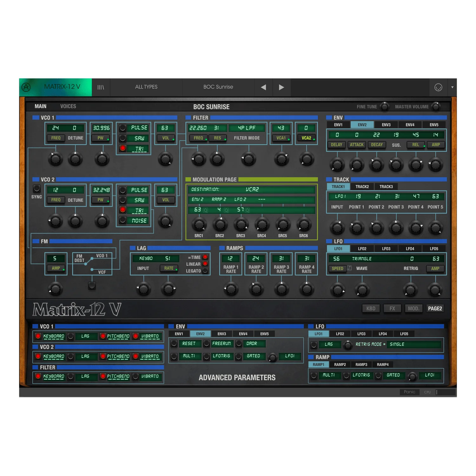Select the TRACK2 tab
The image size is (476, 476).
(362, 187)
